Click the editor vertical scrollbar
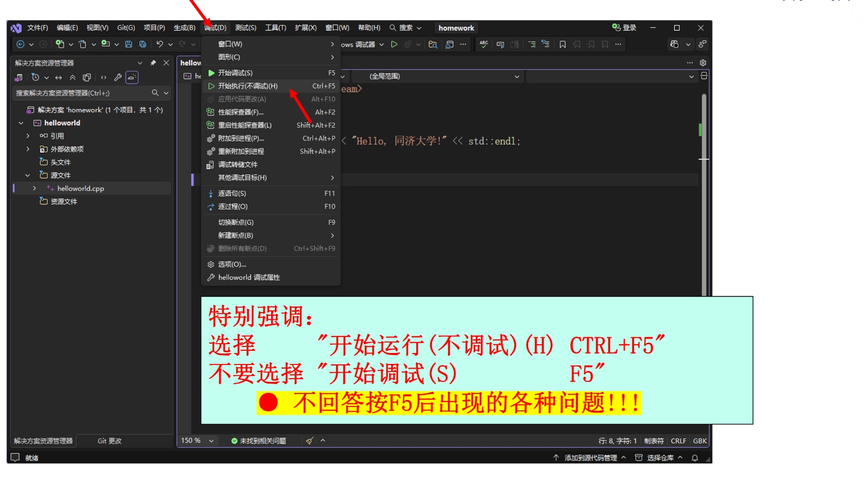The image size is (868, 477). (704, 194)
